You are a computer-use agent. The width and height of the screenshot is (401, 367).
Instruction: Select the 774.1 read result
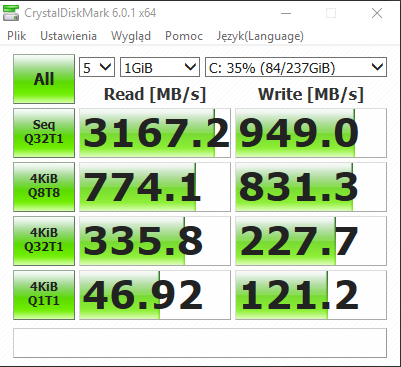pos(155,187)
